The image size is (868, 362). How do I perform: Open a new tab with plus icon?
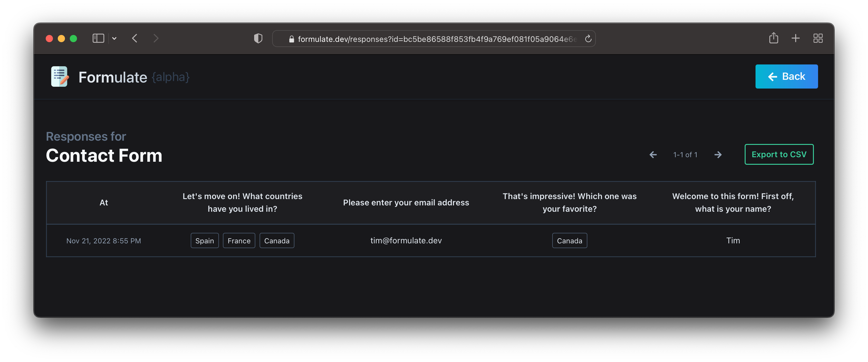[x=795, y=38]
